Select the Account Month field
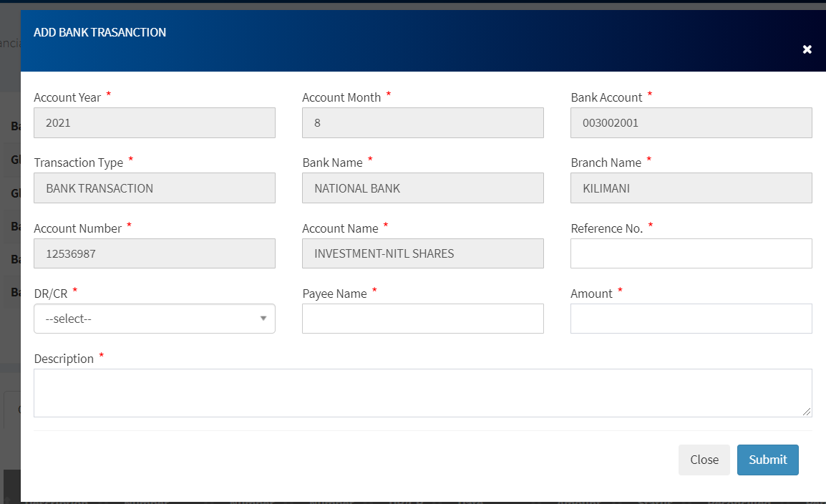 pyautogui.click(x=422, y=122)
